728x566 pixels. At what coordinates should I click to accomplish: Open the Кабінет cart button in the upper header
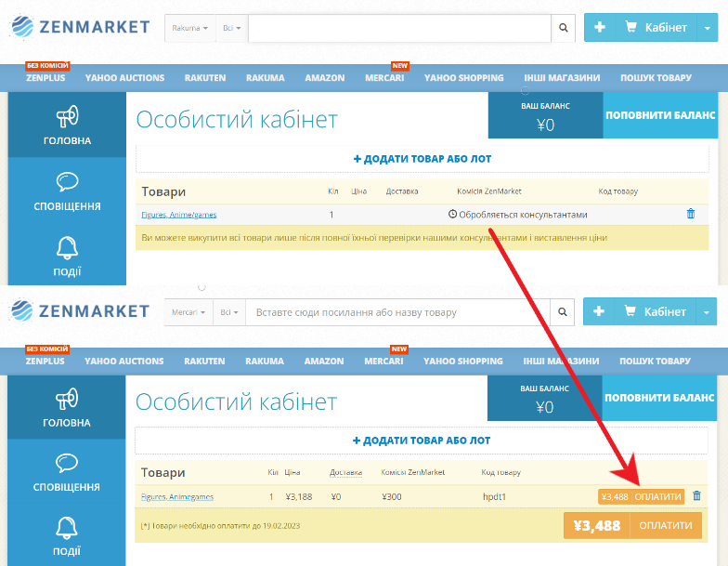click(x=656, y=28)
